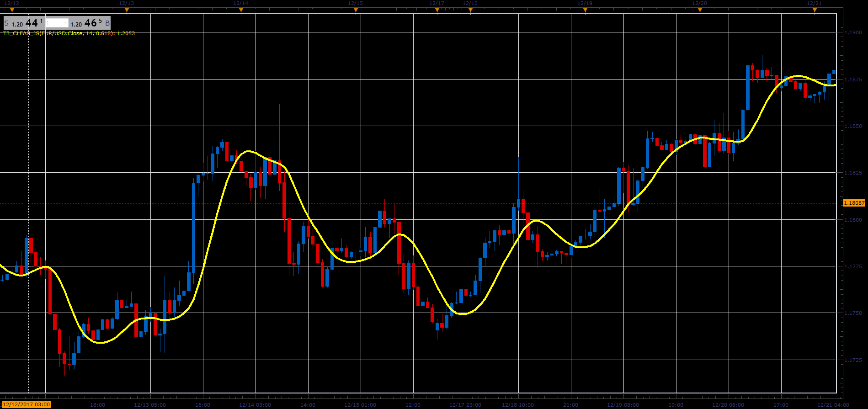Image resolution: width=868 pixels, height=409 pixels.
Task: Click the 1.1900 price axis label
Action: 853,33
